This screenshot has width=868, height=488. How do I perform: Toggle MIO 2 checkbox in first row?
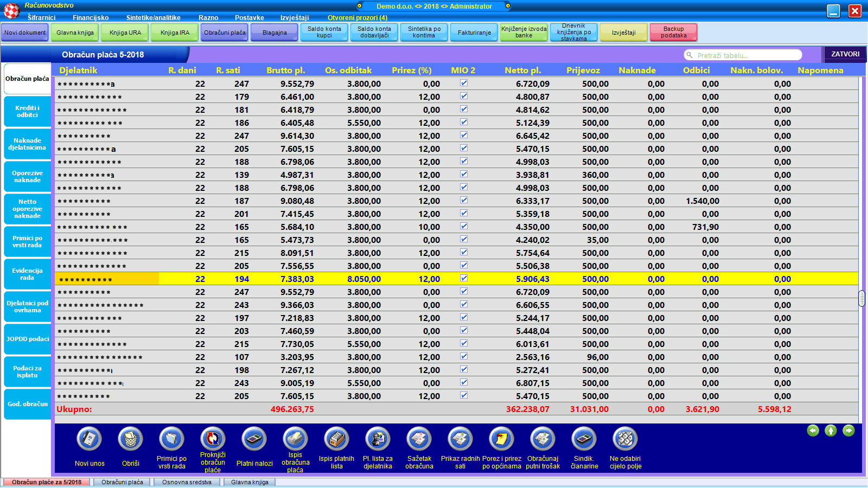click(x=464, y=84)
